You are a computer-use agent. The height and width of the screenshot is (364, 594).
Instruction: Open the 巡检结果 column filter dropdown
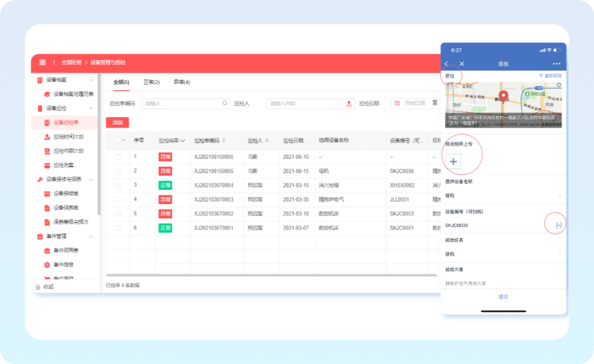(183, 140)
